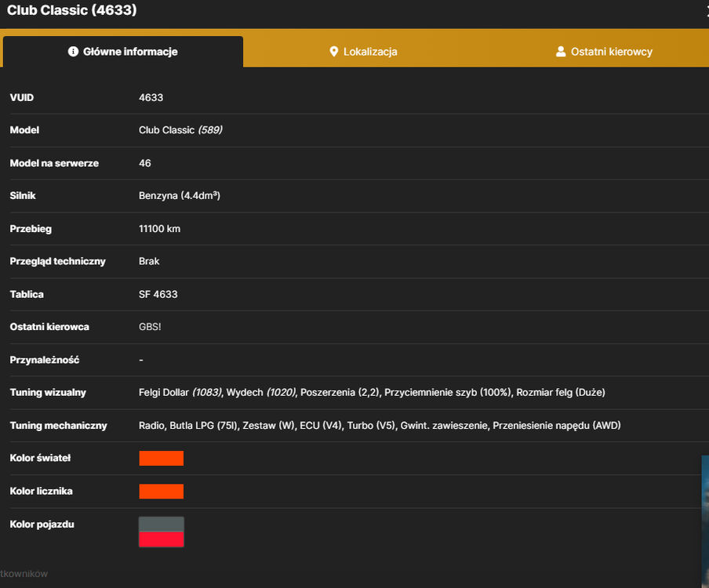
Task: Click the Model na serwerze value 46
Action: 144,163
